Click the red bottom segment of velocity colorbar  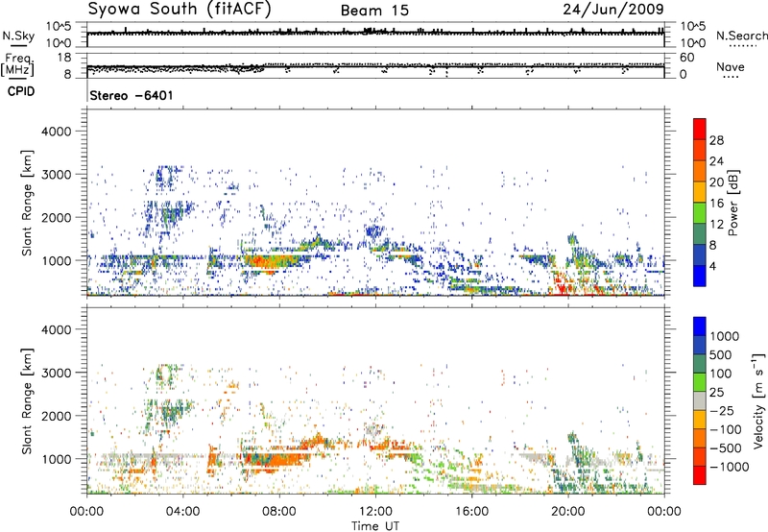coord(700,475)
